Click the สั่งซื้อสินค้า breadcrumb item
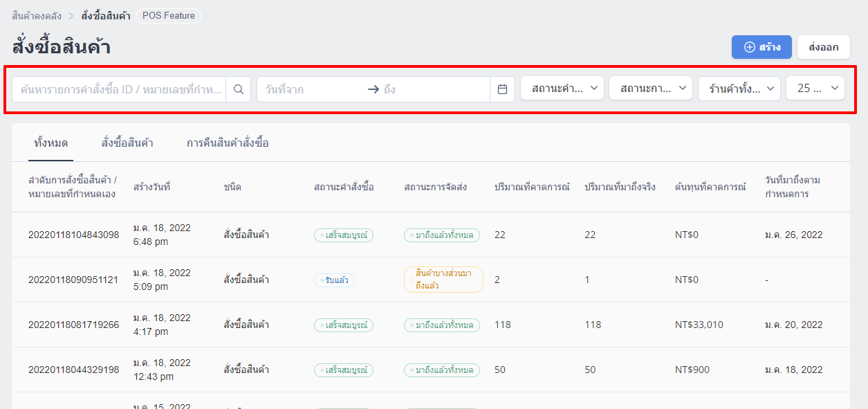 pyautogui.click(x=106, y=15)
